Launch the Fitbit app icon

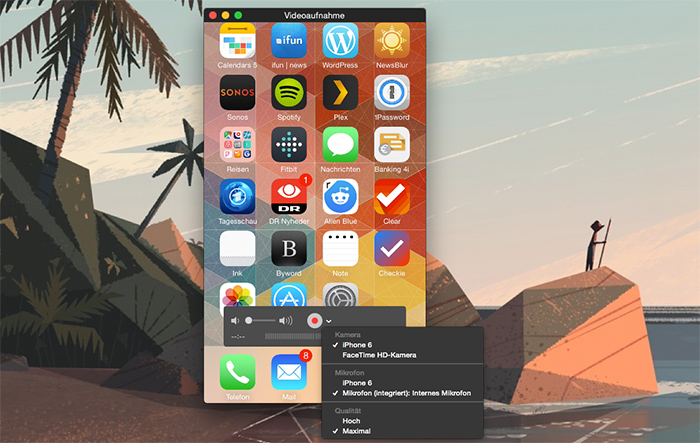point(289,145)
